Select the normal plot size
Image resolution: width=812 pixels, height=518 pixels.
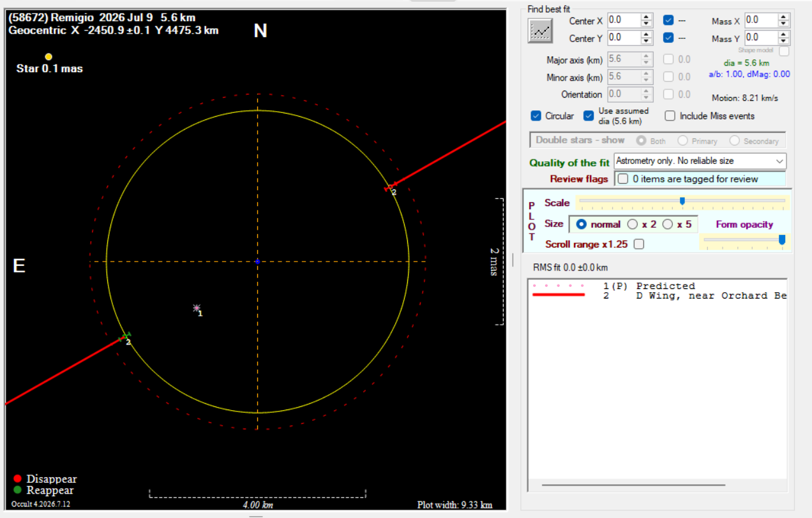pyautogui.click(x=581, y=224)
